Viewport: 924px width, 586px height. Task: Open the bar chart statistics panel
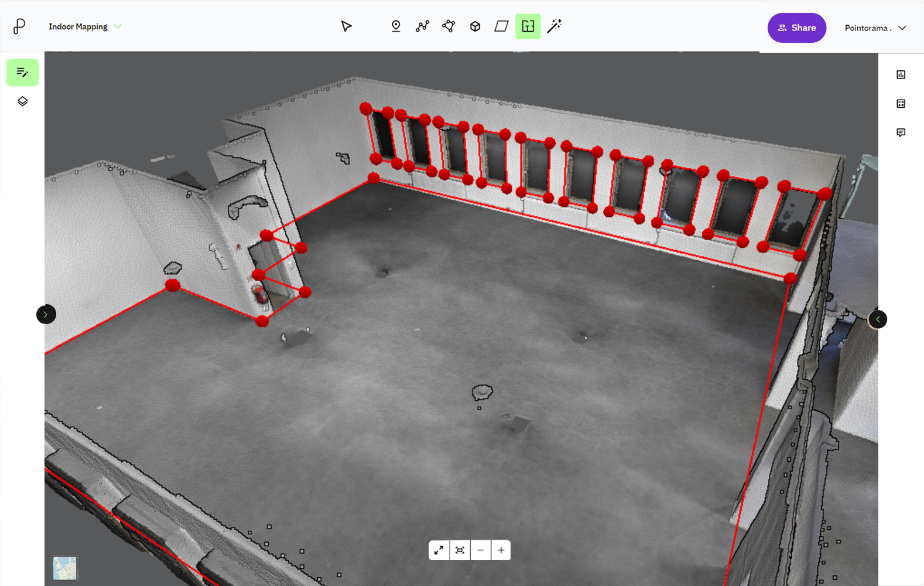click(901, 74)
